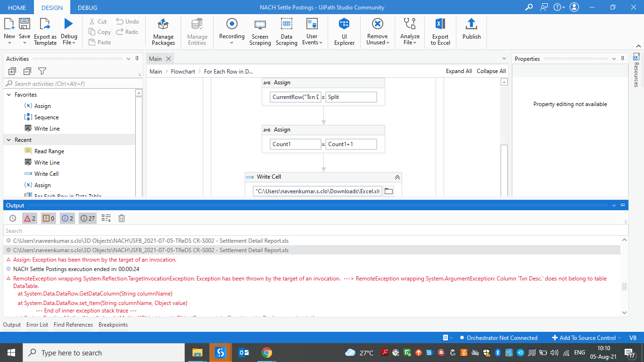Collapse the Write Cell activity
This screenshot has height=362, width=644.
397,177
